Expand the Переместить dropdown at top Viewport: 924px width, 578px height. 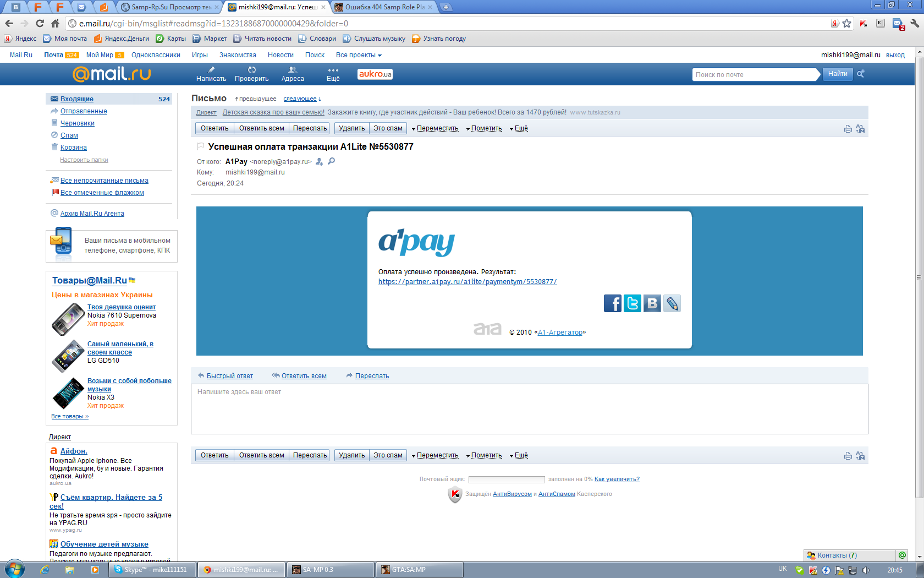tap(435, 128)
